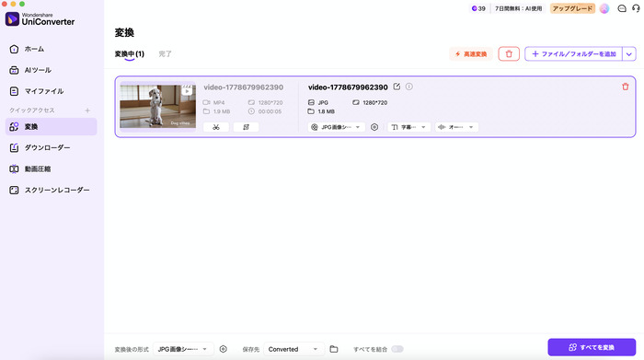Click the Wondershare UniConverter logo
Viewport: 644px width, 360px height.
40,19
